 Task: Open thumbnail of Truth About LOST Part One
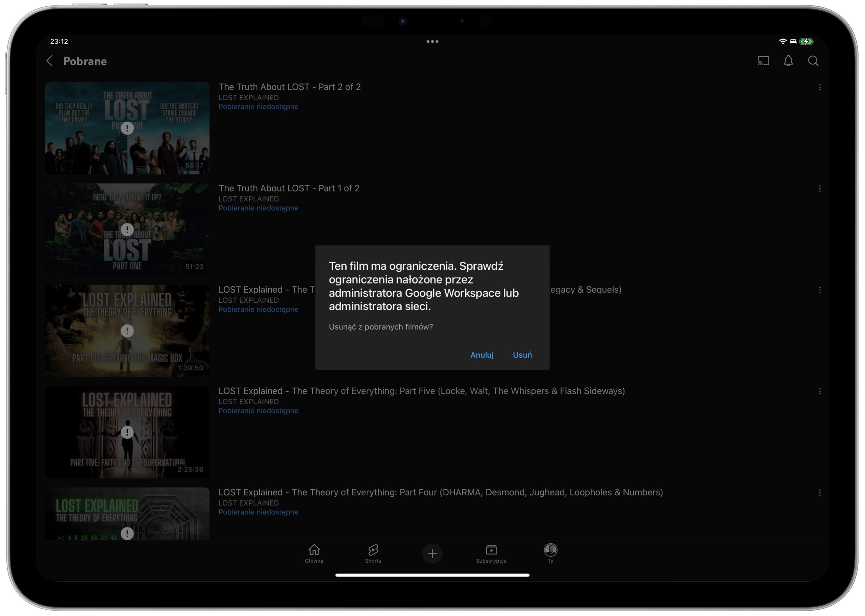point(127,229)
